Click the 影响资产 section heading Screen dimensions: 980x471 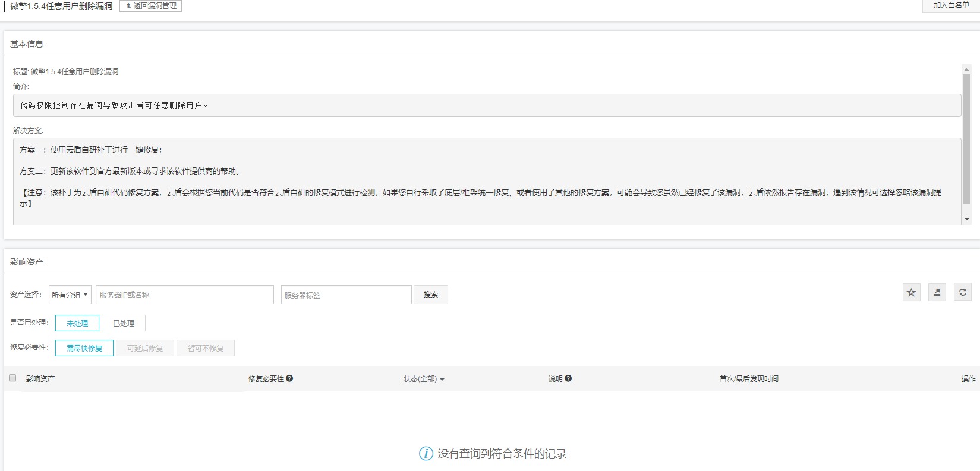27,262
